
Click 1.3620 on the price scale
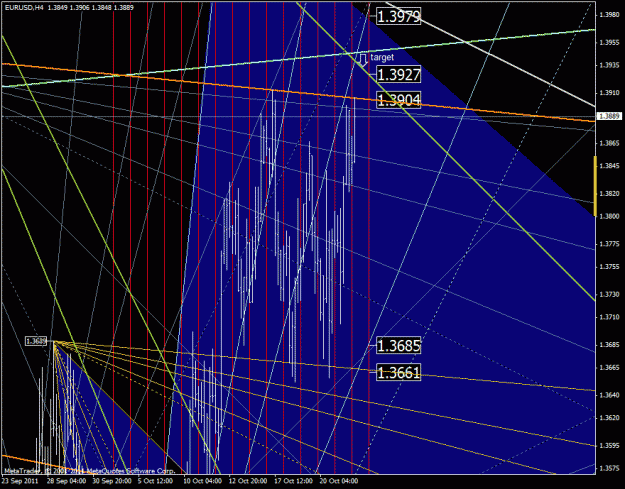tap(609, 418)
